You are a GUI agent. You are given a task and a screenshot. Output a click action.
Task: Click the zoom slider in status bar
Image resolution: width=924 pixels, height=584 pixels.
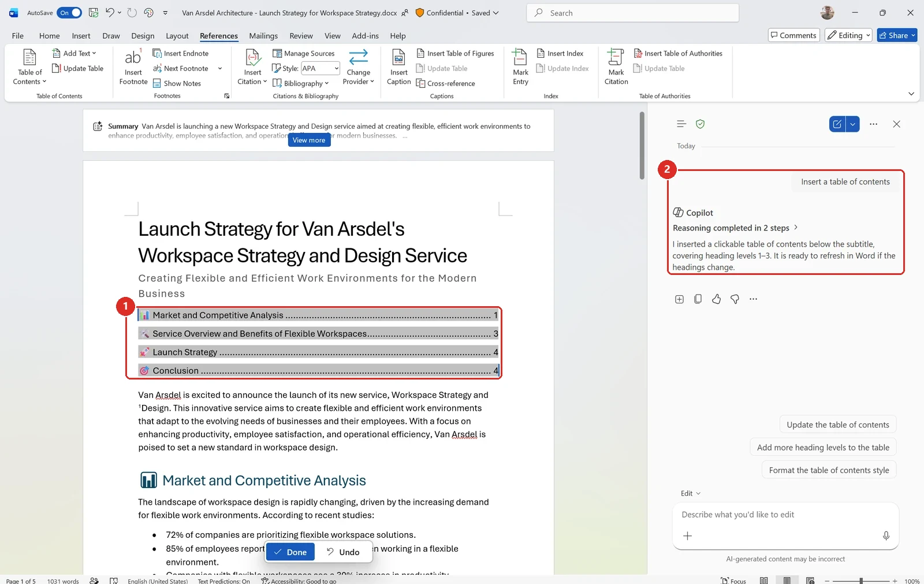[x=860, y=581]
